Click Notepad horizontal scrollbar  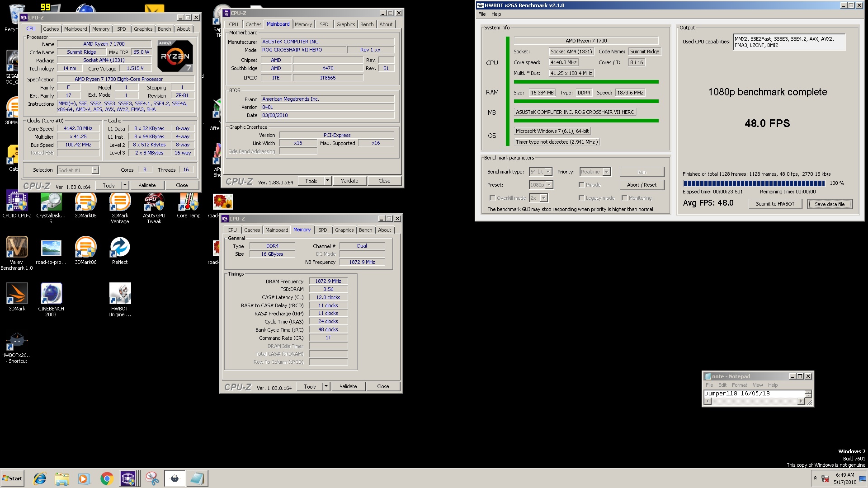click(754, 401)
